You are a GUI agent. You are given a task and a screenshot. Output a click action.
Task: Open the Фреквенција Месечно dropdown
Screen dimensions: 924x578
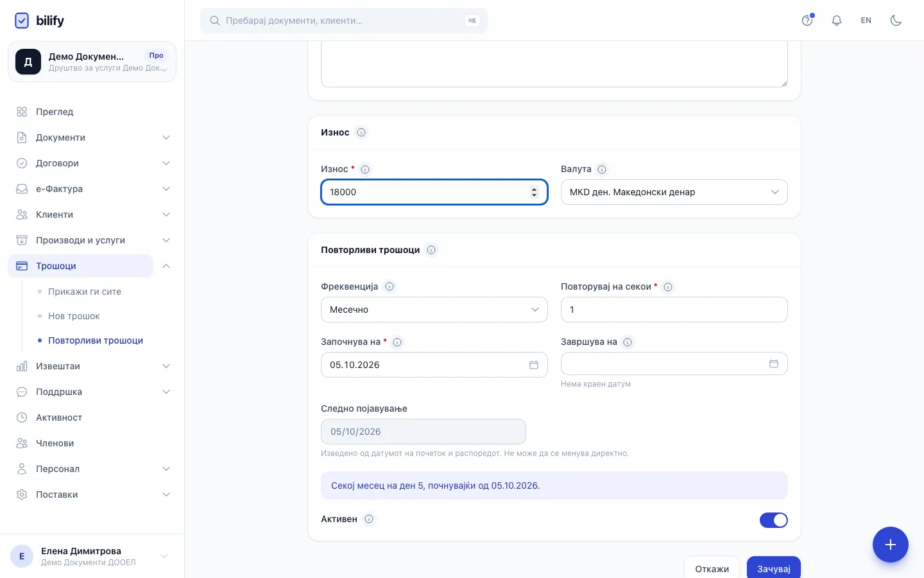pyautogui.click(x=434, y=310)
